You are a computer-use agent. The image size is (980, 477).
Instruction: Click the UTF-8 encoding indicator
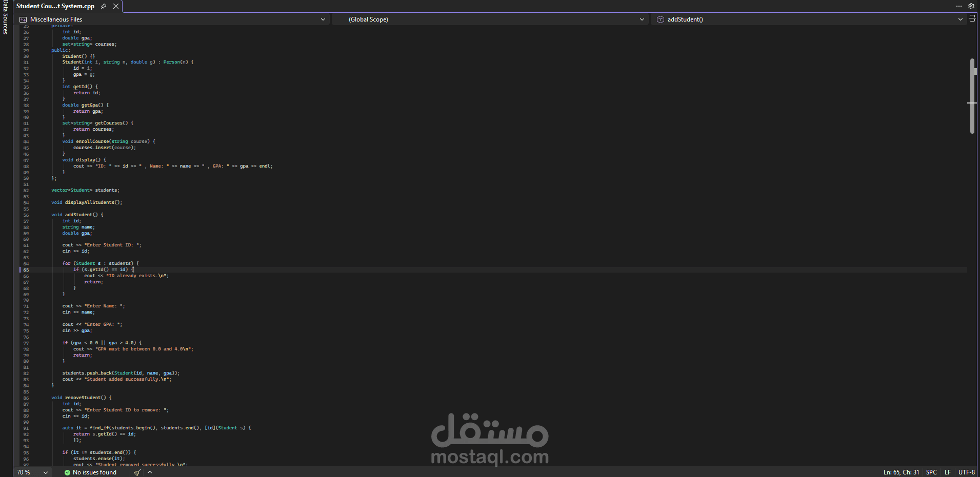[x=967, y=472]
